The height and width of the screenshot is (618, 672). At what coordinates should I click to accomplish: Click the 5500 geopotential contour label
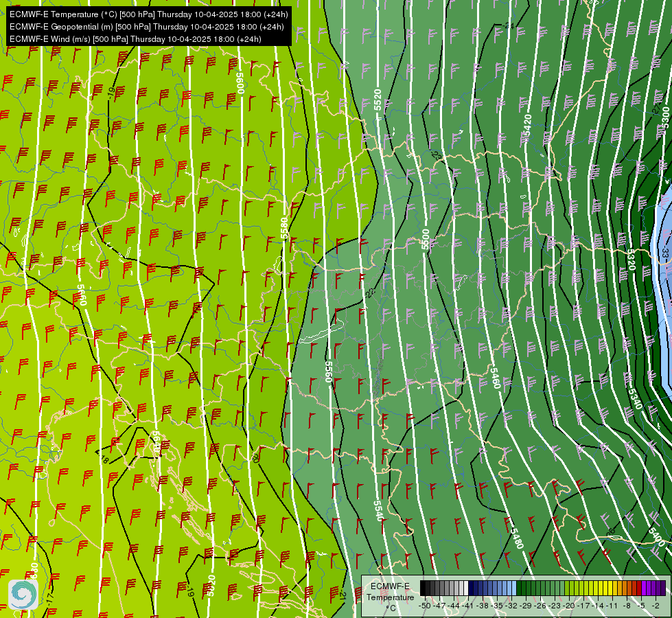[425, 240]
